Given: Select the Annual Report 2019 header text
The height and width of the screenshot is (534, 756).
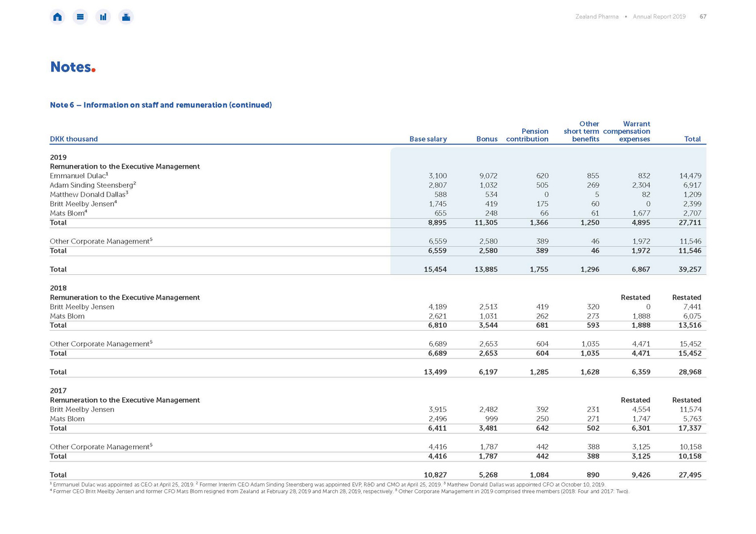Looking at the screenshot, I should pyautogui.click(x=659, y=17).
